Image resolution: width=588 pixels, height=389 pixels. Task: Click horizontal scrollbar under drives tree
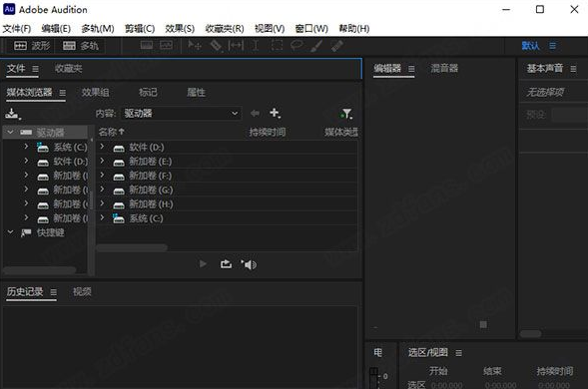pos(39,270)
